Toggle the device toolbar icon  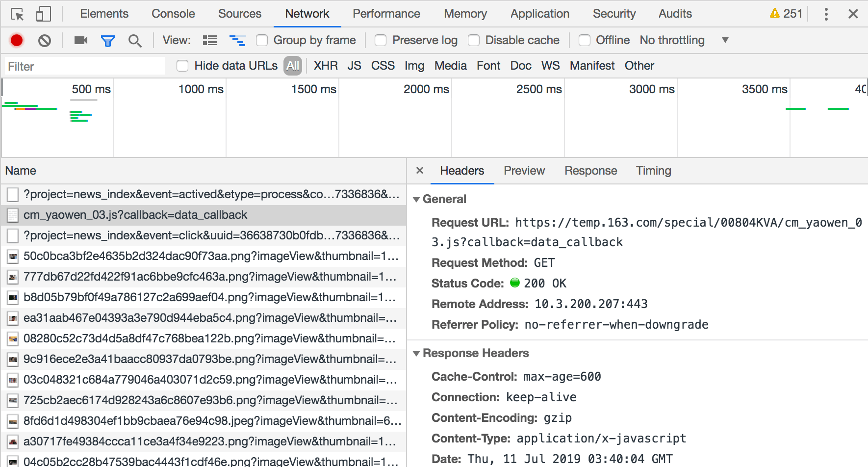[43, 14]
